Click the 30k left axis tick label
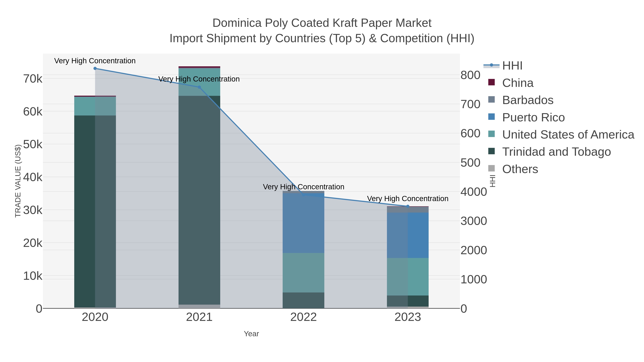Image resolution: width=644 pixels, height=362 pixels. (x=33, y=210)
